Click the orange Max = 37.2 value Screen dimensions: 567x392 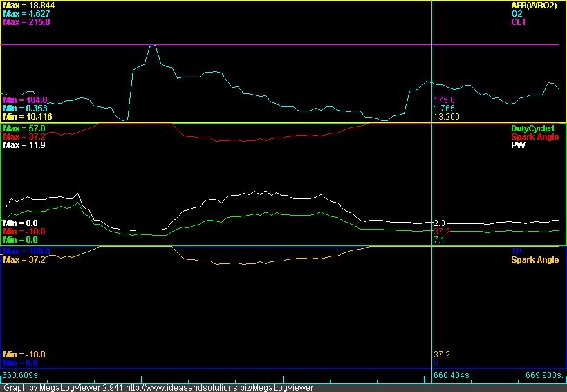[x=24, y=260]
